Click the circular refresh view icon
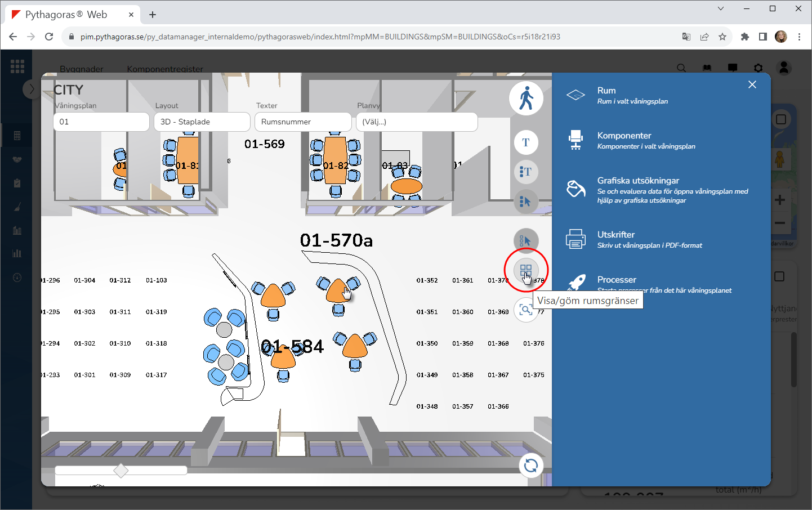Screen dimensions: 812x510 pyautogui.click(x=530, y=466)
